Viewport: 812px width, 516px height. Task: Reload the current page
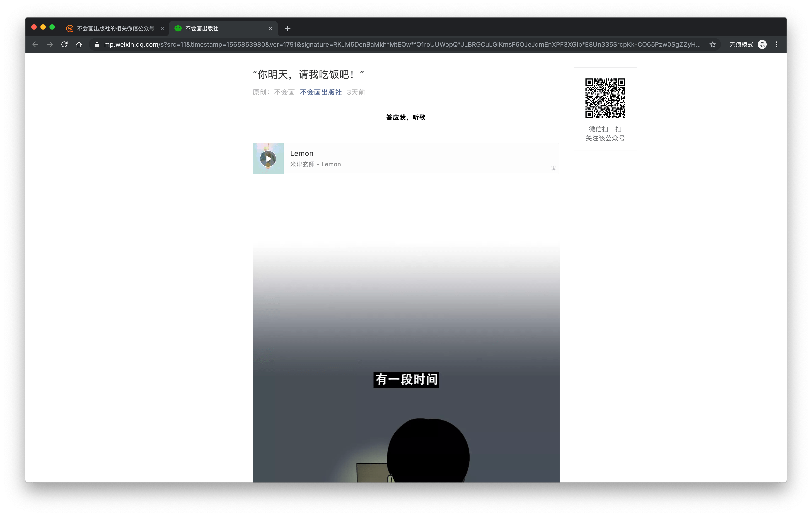click(64, 44)
